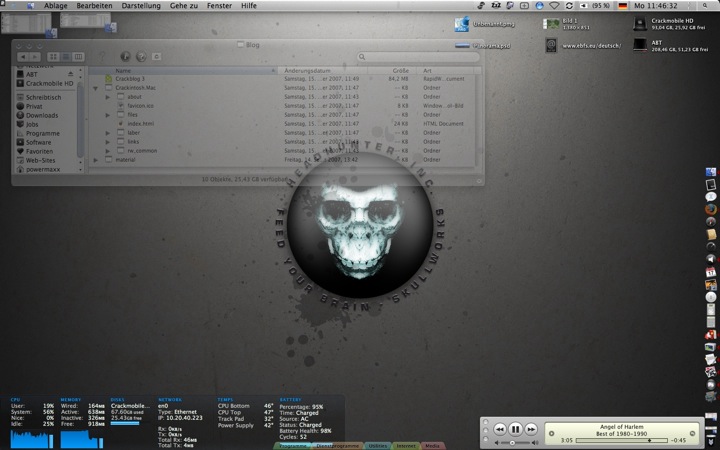Click the Angel of Harlem progress bar
Screen dimensions: 720x450
point(621,440)
